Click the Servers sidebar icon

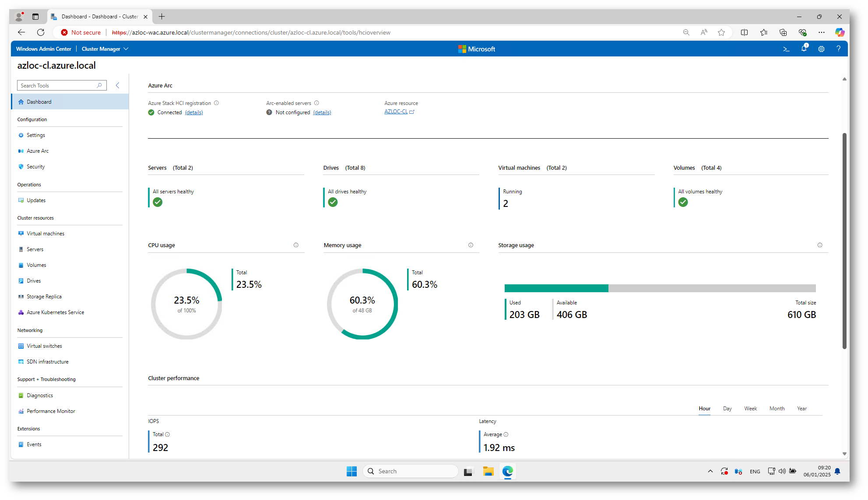21,249
